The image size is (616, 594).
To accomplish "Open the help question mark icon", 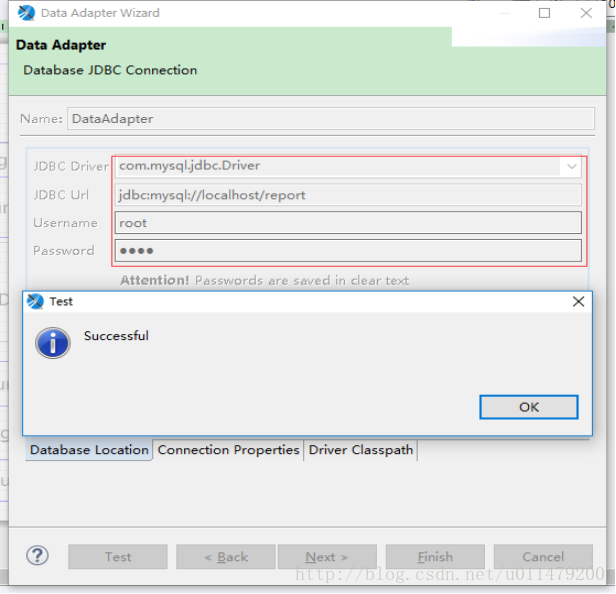I will (x=37, y=556).
